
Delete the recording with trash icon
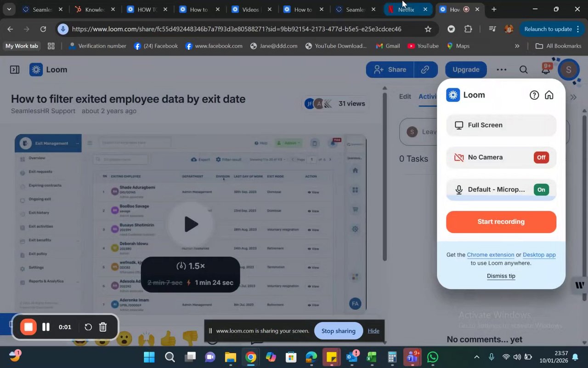(x=103, y=327)
